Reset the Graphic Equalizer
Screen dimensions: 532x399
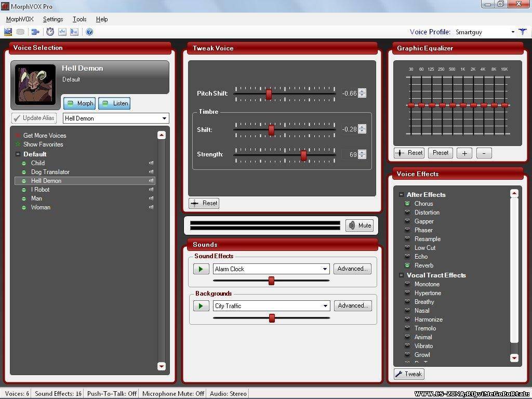coord(409,153)
